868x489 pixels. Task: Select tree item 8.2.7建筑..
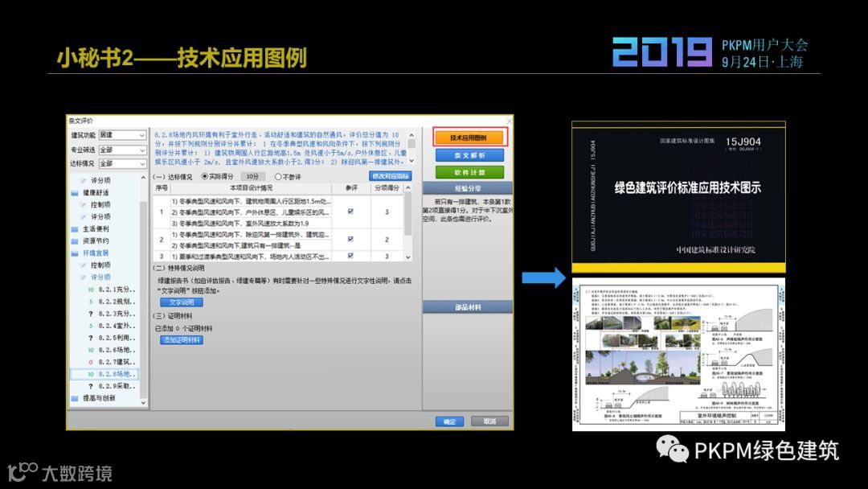[117, 362]
